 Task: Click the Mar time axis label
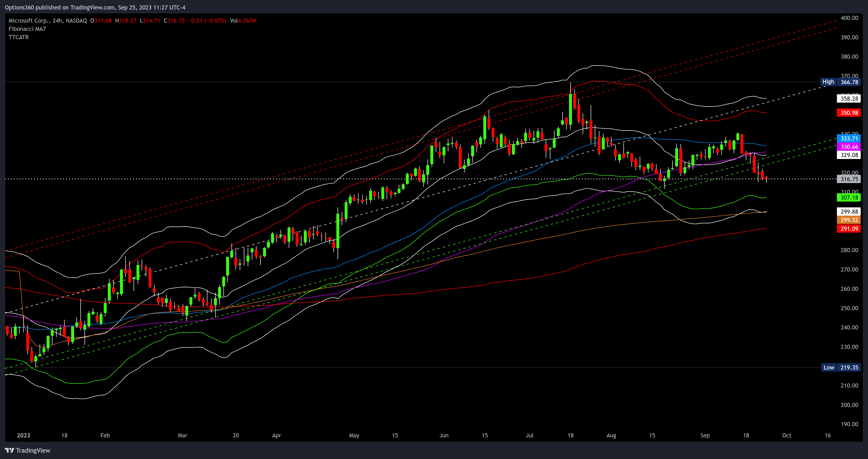pyautogui.click(x=183, y=435)
